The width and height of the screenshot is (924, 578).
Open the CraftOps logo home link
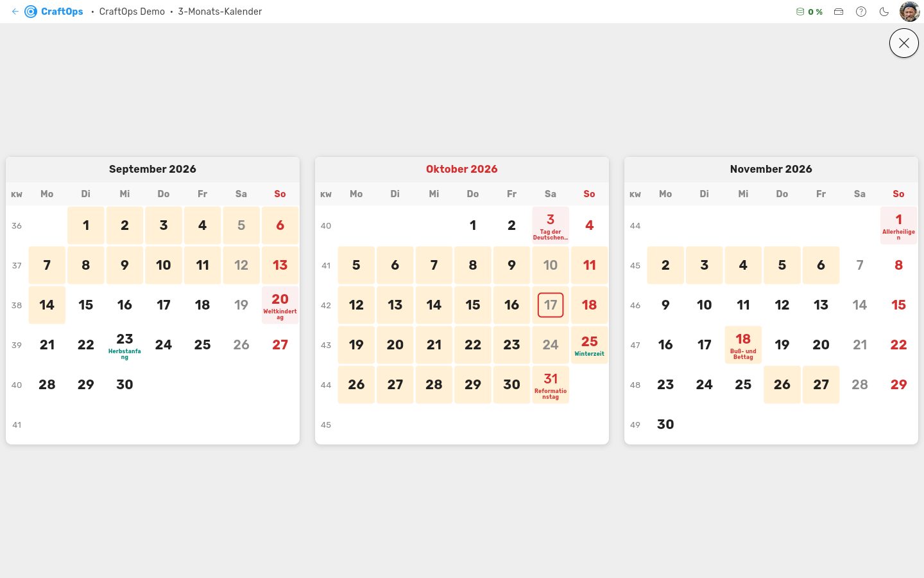[54, 12]
